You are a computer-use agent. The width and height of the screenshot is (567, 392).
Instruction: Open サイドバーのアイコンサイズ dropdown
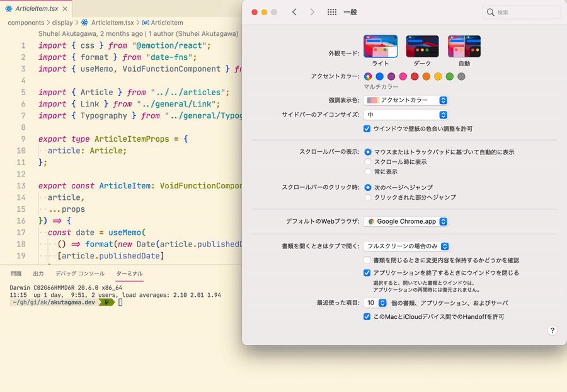point(406,115)
